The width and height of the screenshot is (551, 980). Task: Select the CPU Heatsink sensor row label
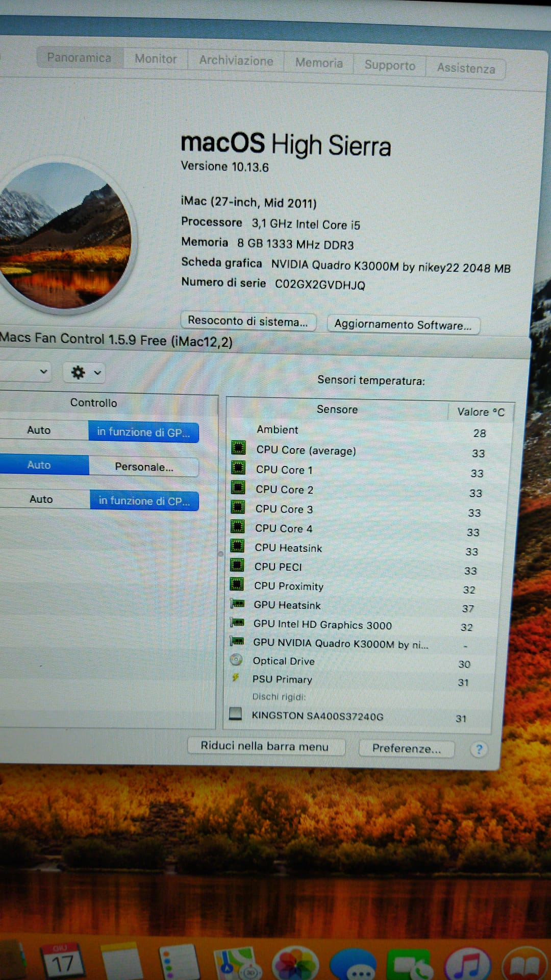coord(288,548)
